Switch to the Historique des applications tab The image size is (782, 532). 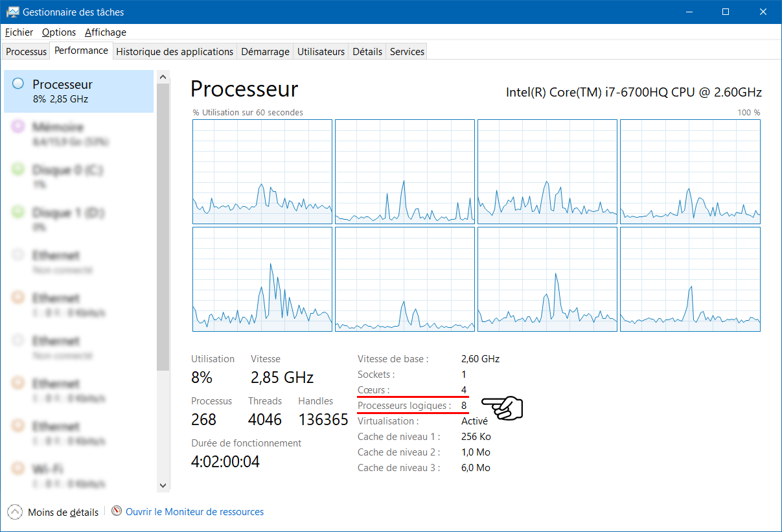tap(175, 52)
